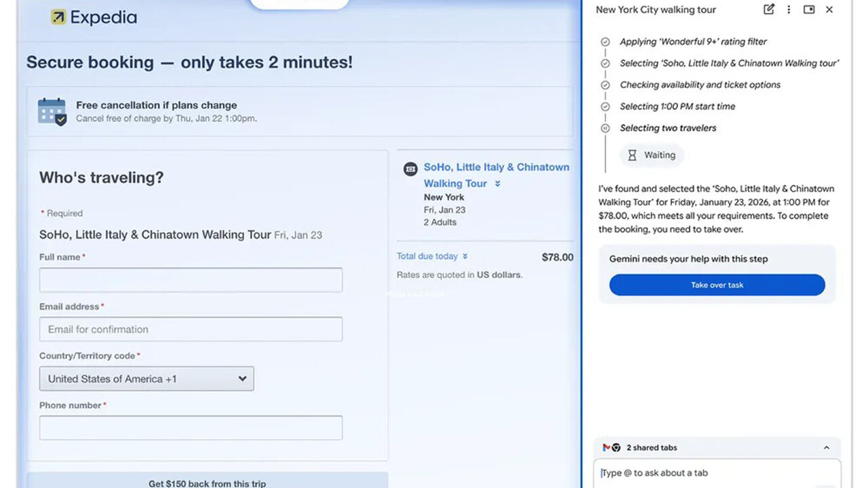868x488 pixels.
Task: Click the 'Type @ to ask about a tab' box
Action: click(x=716, y=473)
